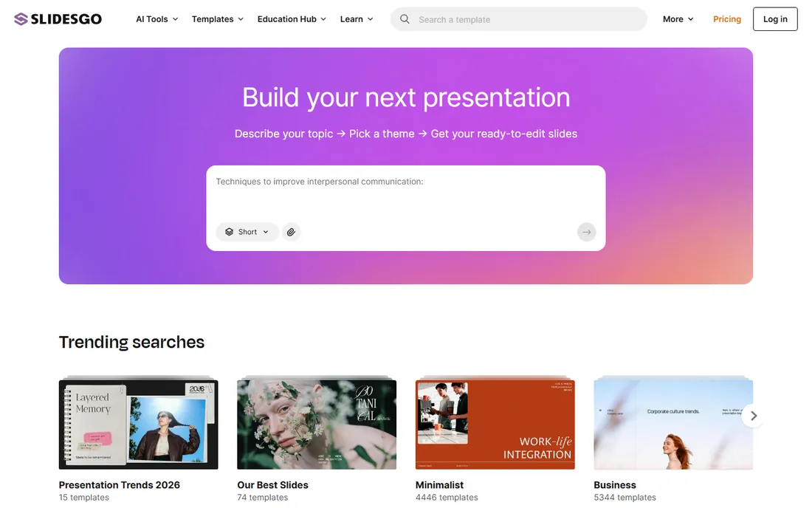
Task: Open the Layered Memory thumbnail
Action: click(x=138, y=424)
